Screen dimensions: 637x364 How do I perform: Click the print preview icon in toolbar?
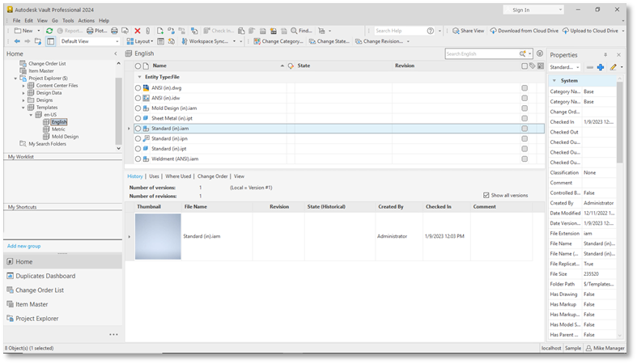[x=125, y=31]
